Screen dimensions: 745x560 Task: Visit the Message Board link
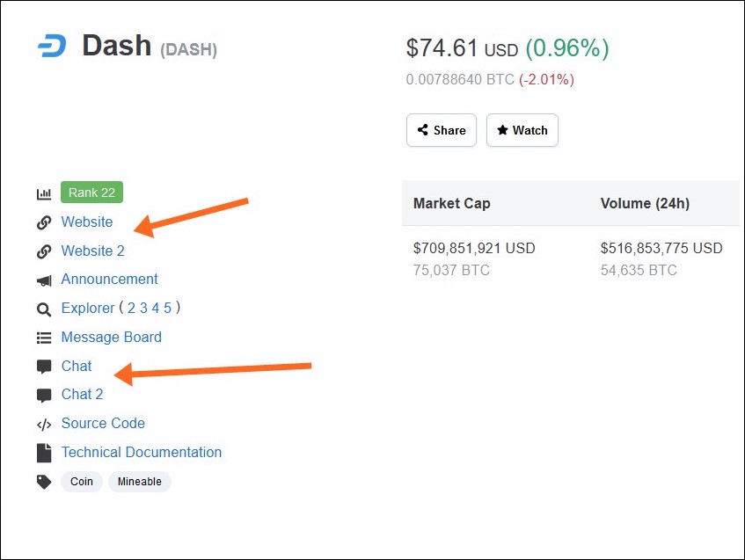coord(111,338)
